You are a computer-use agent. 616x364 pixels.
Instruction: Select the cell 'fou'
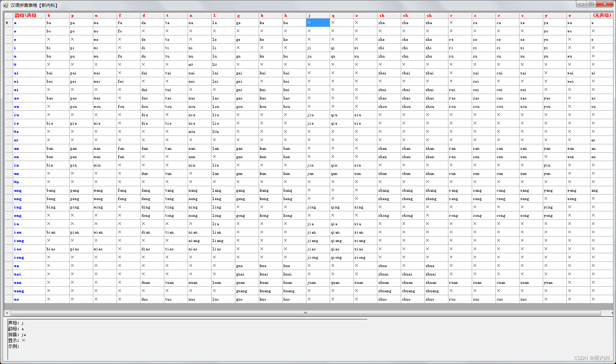[129, 106]
